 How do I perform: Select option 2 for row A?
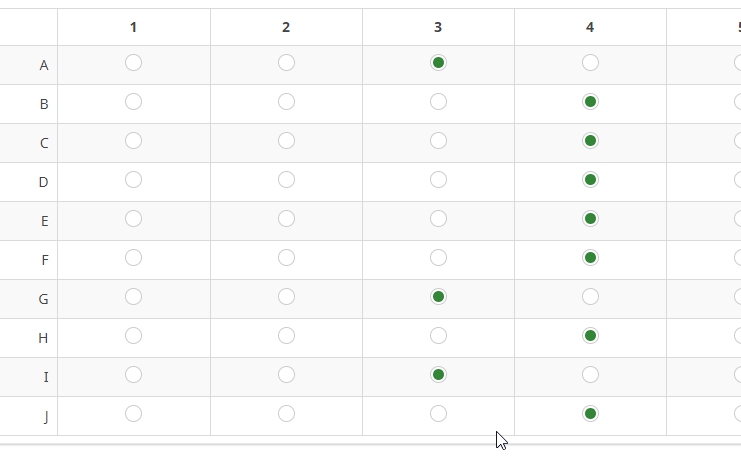click(x=286, y=63)
